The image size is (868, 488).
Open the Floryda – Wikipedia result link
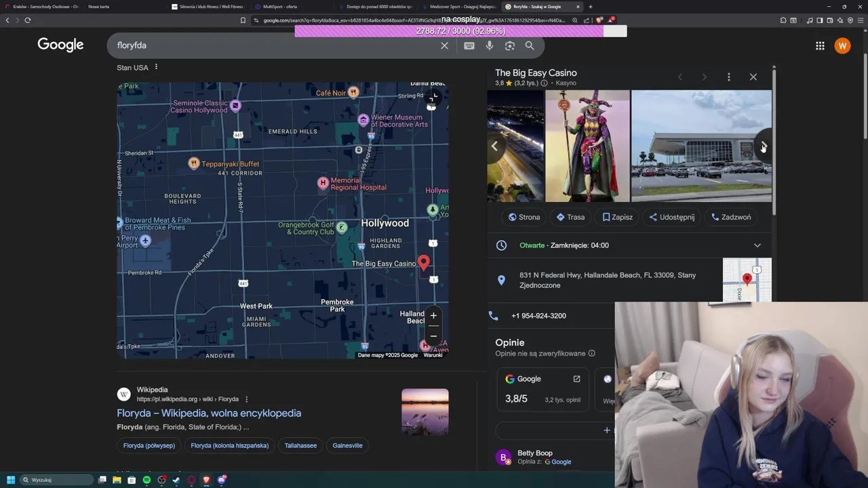[x=209, y=413]
